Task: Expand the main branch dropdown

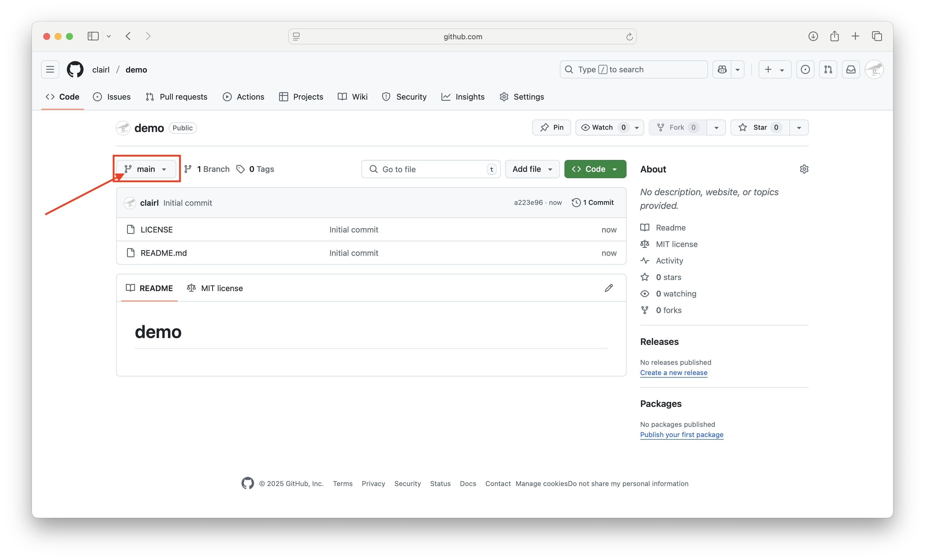Action: (146, 169)
